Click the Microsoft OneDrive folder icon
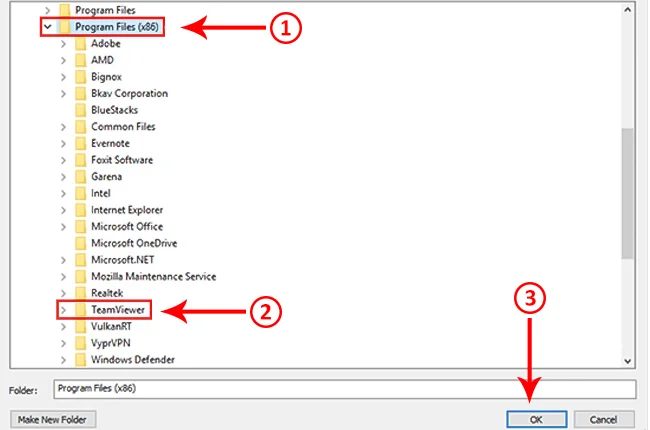The height and width of the screenshot is (430, 650). click(80, 243)
